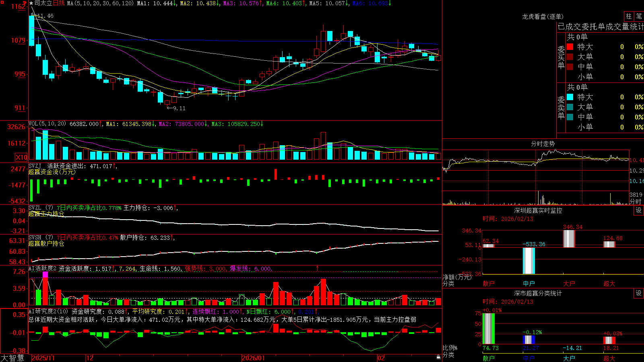Screen dimensions: 644x362
Task: Click the 已成交委托单成交量统计 header
Action: point(601,27)
